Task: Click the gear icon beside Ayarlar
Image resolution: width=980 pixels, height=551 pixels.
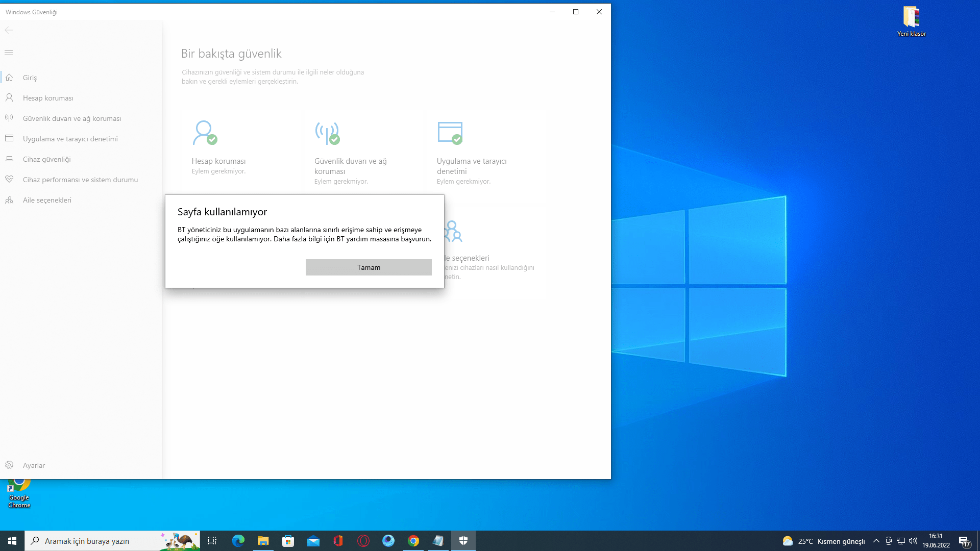Action: coord(9,465)
